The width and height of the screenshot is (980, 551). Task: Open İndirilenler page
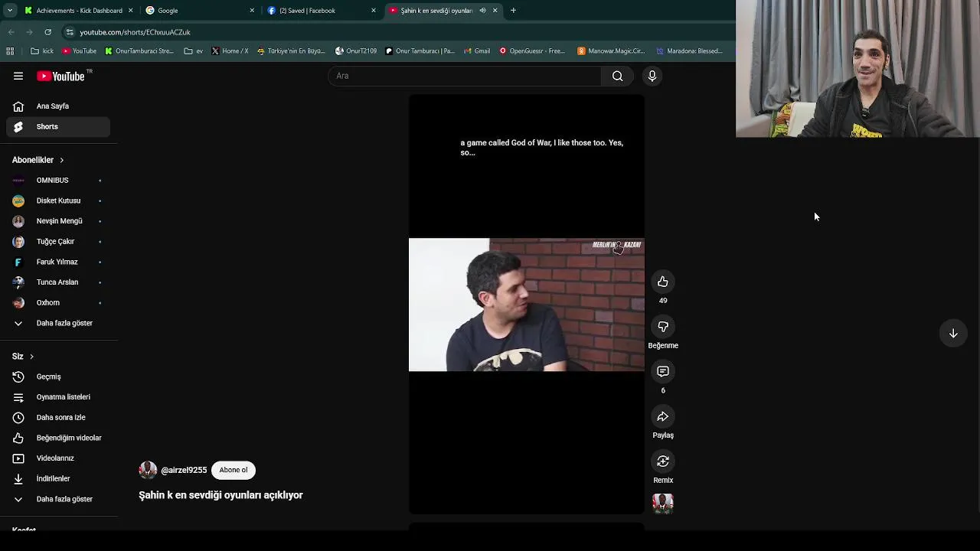tap(58, 478)
